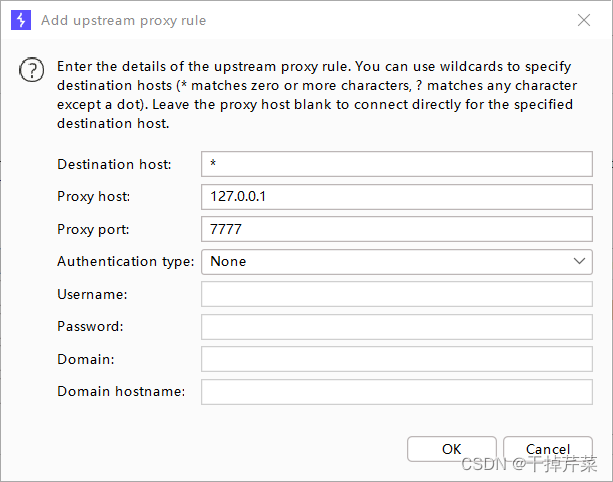The image size is (613, 482).
Task: Select the Proxy port field showing 7777
Action: click(x=397, y=229)
